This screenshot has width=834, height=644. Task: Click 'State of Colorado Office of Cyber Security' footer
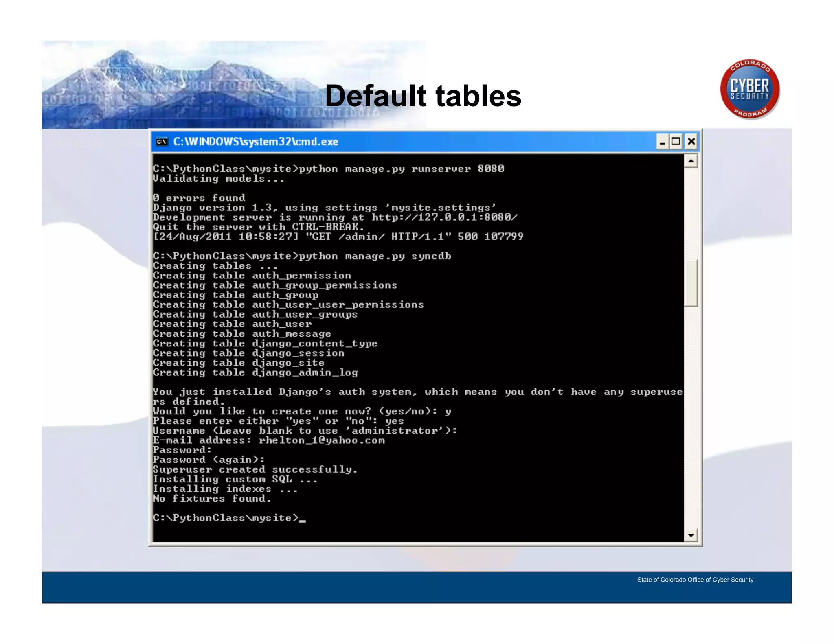tap(695, 580)
